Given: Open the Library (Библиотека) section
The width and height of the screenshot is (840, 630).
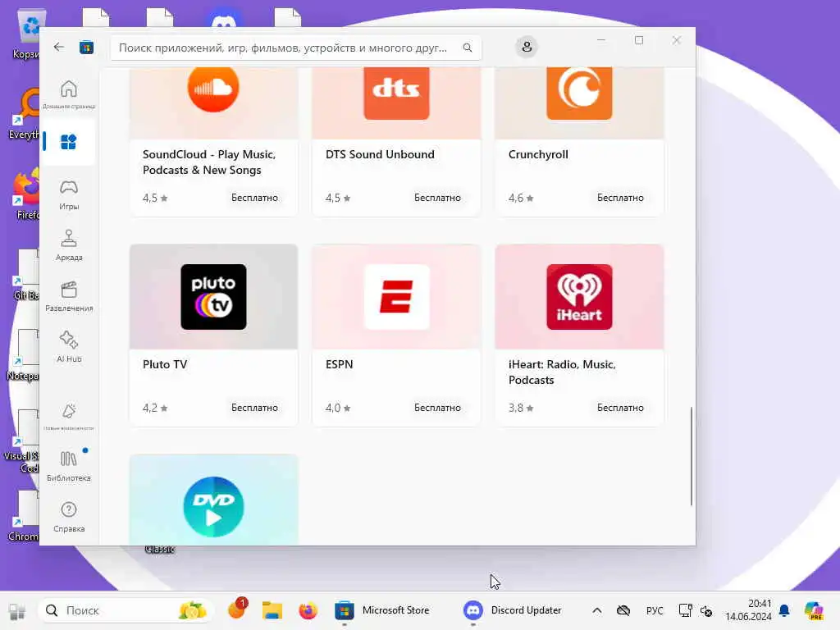Looking at the screenshot, I should point(69,466).
